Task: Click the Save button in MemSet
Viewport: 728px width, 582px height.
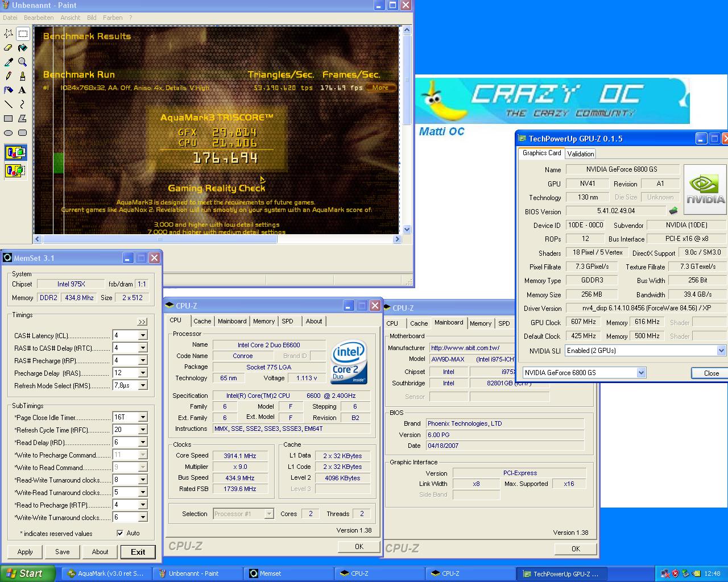Action: [63, 551]
